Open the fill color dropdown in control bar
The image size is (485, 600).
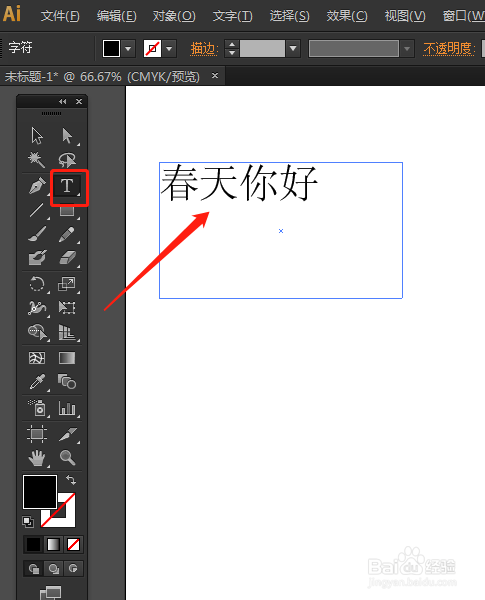coord(128,49)
